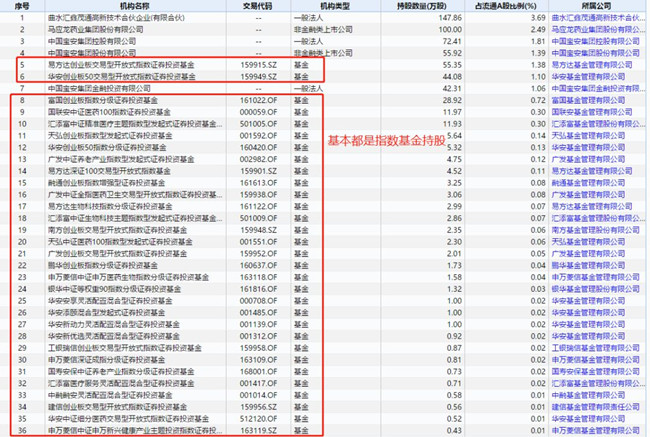Open the 鹏华基金管理有限公司 link
Image resolution: width=650 pixels, height=437 pixels.
pyautogui.click(x=588, y=265)
